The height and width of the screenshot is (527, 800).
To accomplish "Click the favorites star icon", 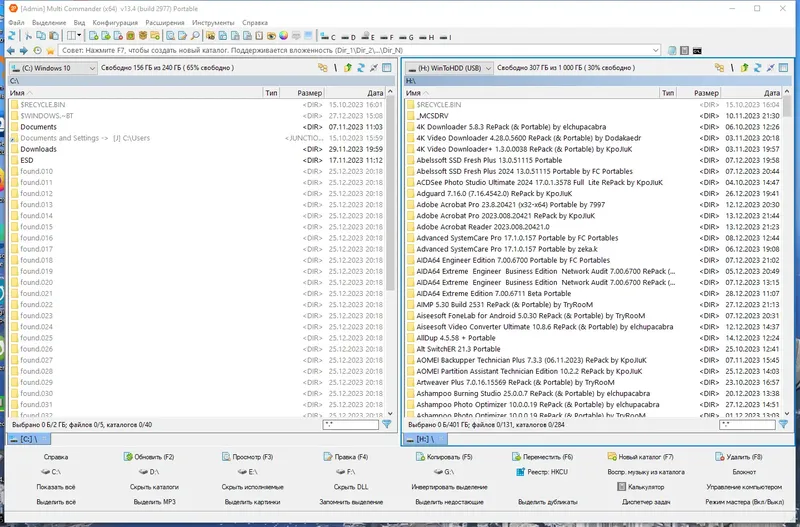I will [50, 51].
